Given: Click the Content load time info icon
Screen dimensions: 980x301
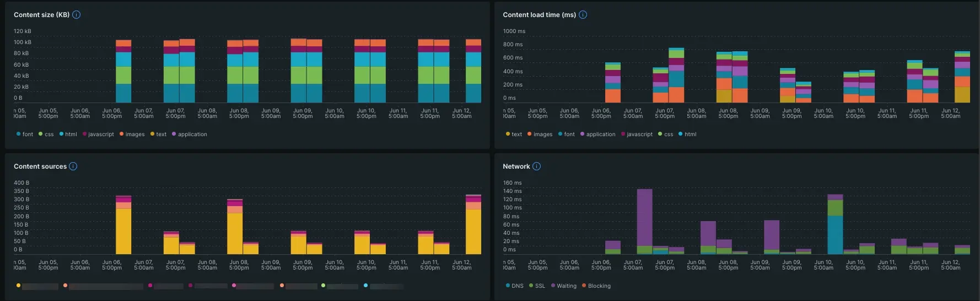Looking at the screenshot, I should pyautogui.click(x=583, y=15).
